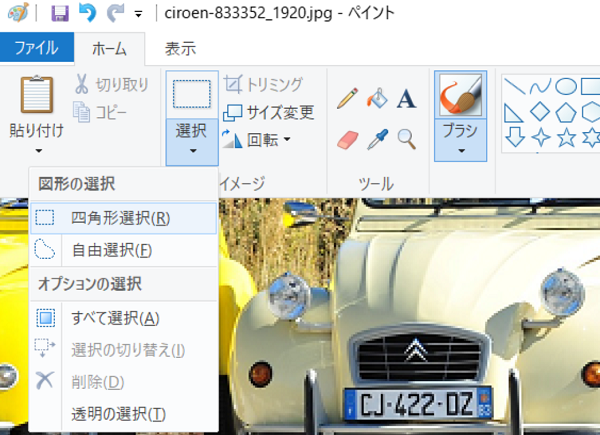Activate the Text tool letter A
The width and height of the screenshot is (600, 435).
click(406, 99)
